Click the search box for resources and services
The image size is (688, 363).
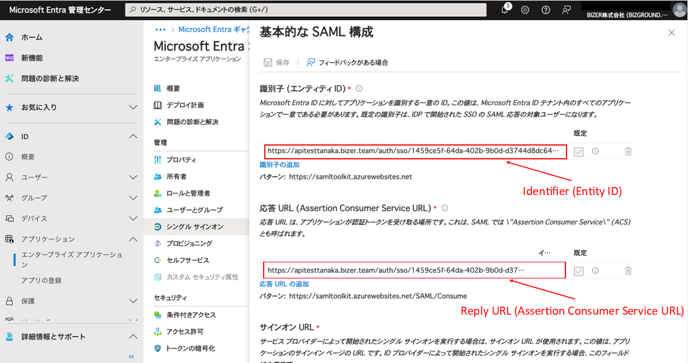[x=306, y=10]
